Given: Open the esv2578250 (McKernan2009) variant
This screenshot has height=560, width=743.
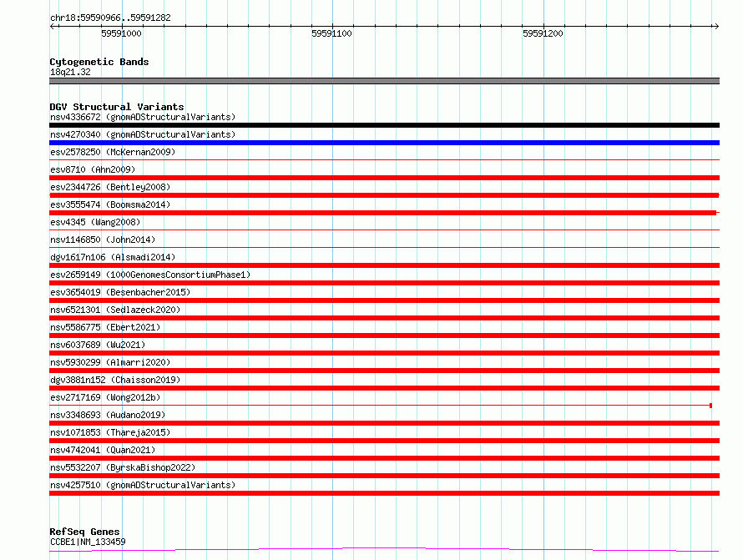Looking at the screenshot, I should pyautogui.click(x=112, y=152).
